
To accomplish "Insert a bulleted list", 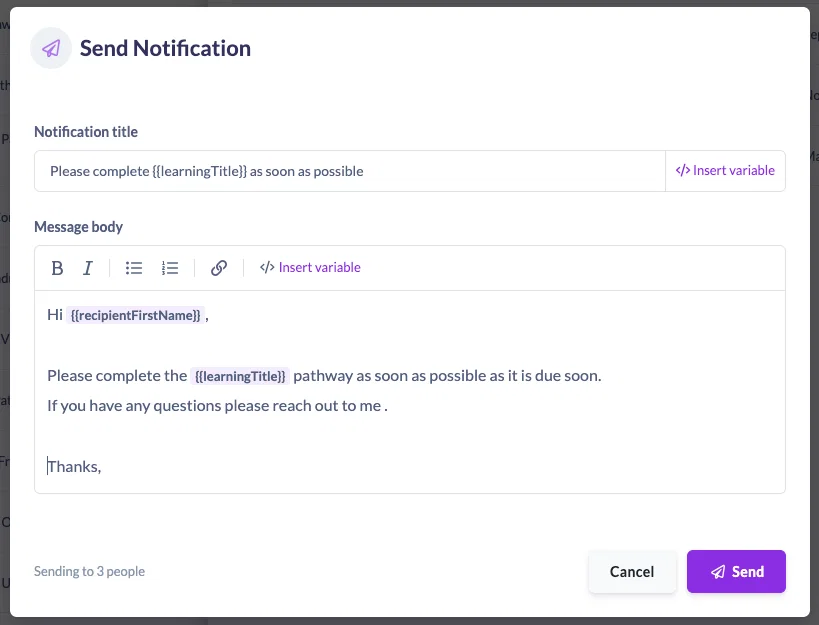I will click(x=134, y=268).
